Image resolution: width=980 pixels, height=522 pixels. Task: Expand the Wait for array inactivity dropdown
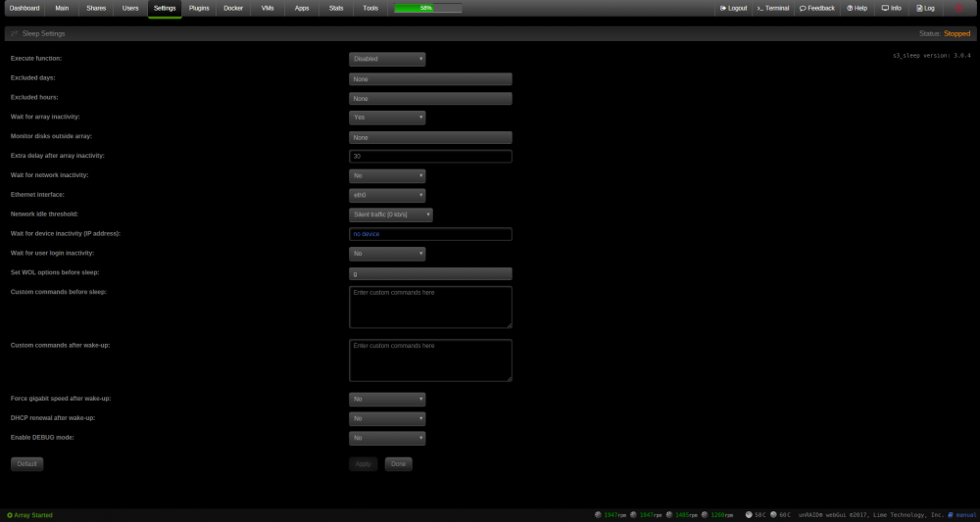(x=387, y=118)
